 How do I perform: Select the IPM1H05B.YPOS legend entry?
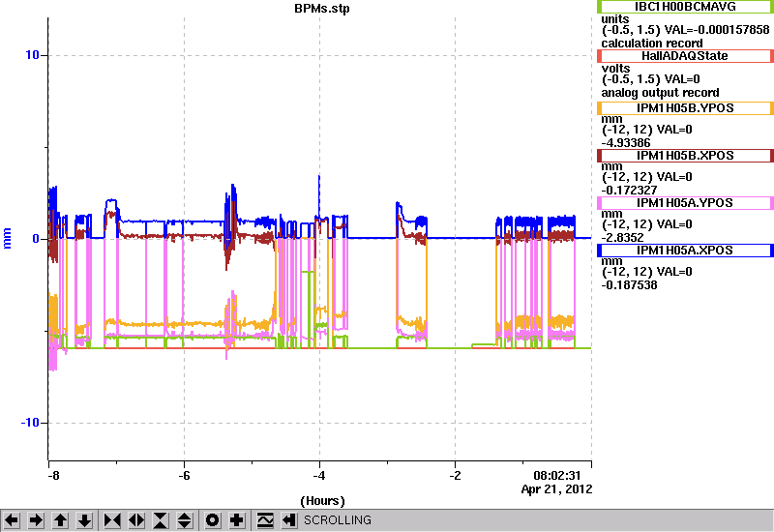point(685,108)
